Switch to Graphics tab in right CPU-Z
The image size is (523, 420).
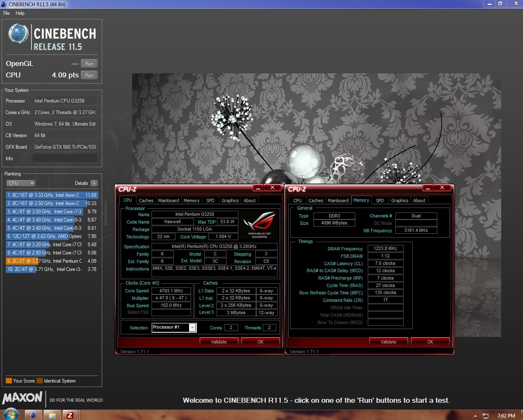click(399, 201)
